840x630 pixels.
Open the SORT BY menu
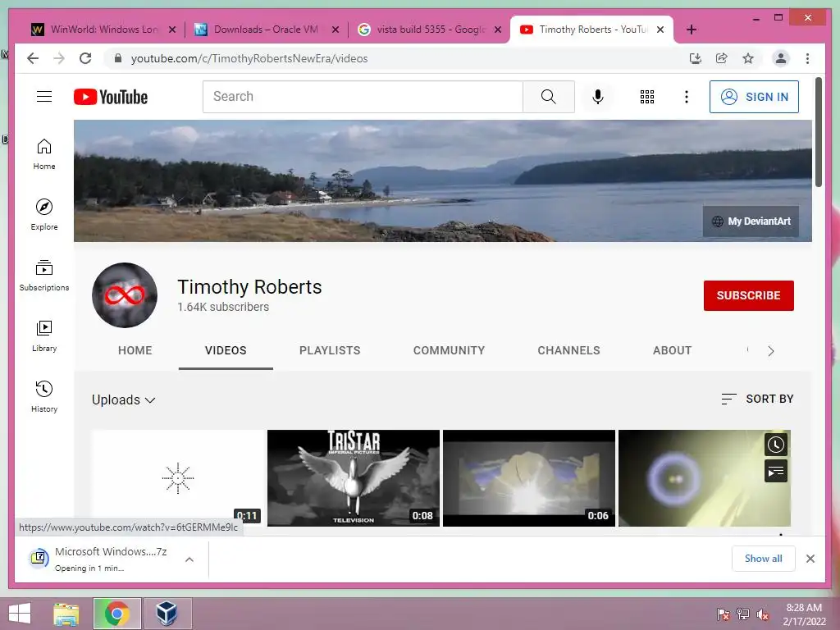pos(757,399)
